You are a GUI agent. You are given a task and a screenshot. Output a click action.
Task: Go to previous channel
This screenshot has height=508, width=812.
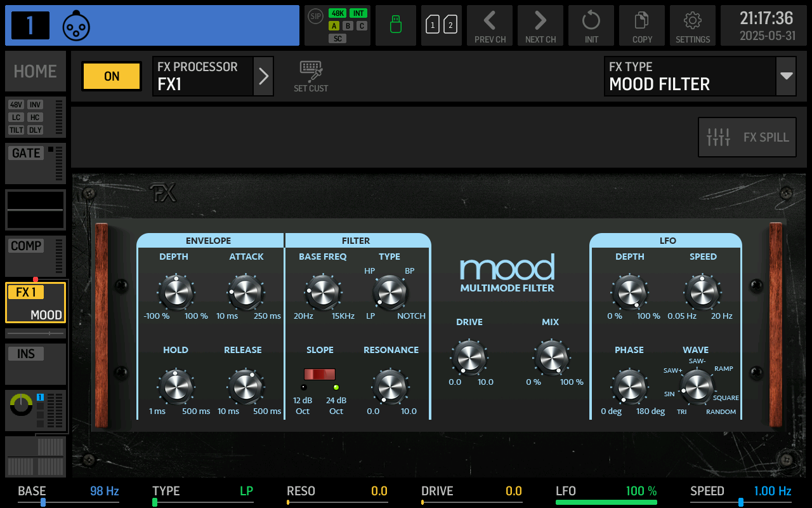click(x=490, y=25)
